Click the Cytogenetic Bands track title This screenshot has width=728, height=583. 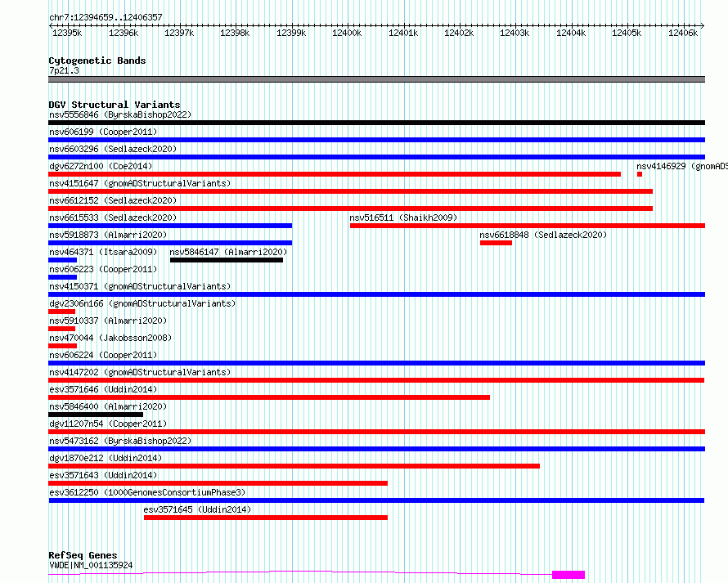(x=97, y=61)
